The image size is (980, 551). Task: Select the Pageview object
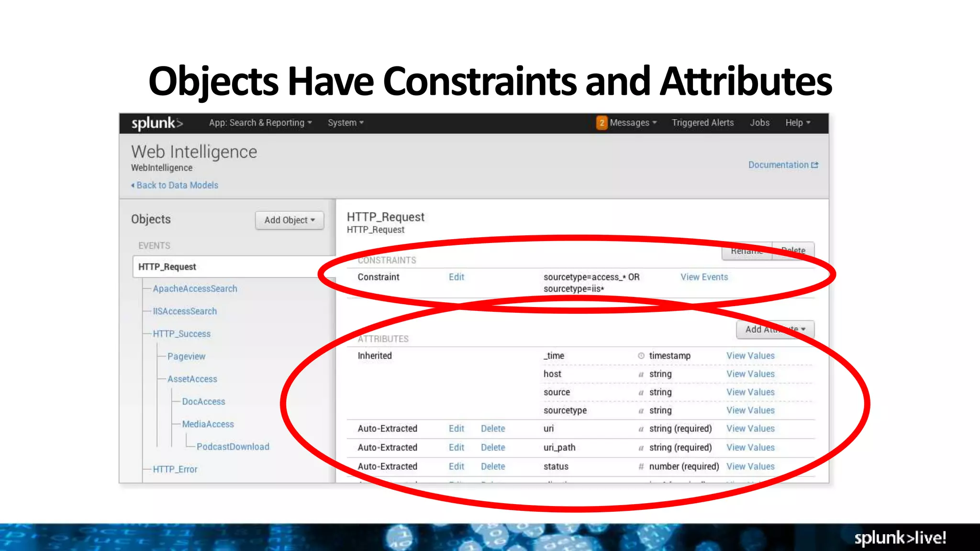[x=186, y=356]
